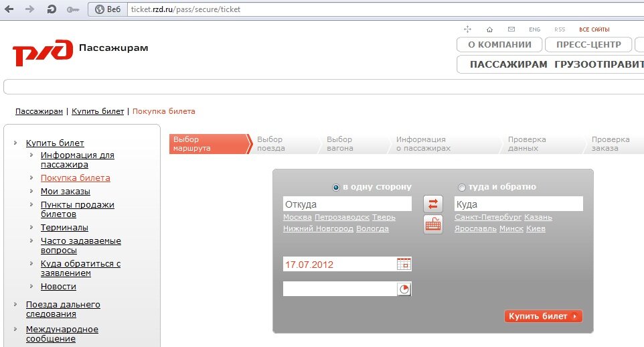Click the Пассажирам breadcrumb link
The image size is (644, 347).
point(39,111)
